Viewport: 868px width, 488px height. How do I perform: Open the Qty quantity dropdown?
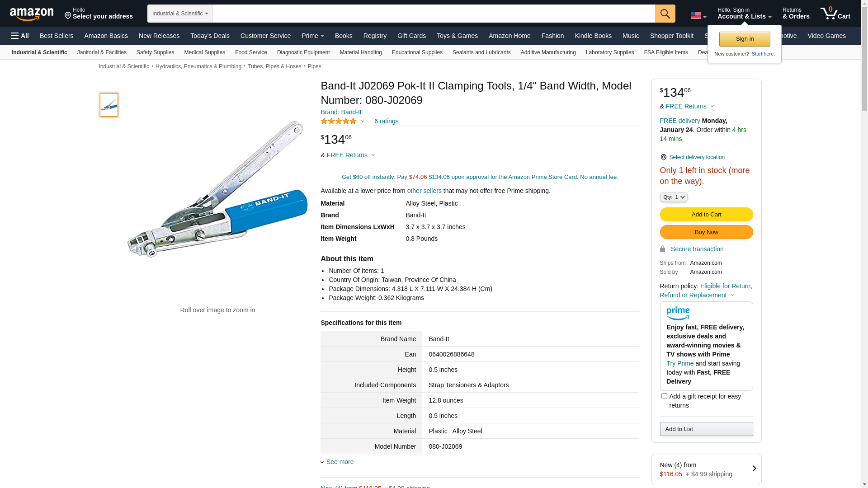point(673,197)
